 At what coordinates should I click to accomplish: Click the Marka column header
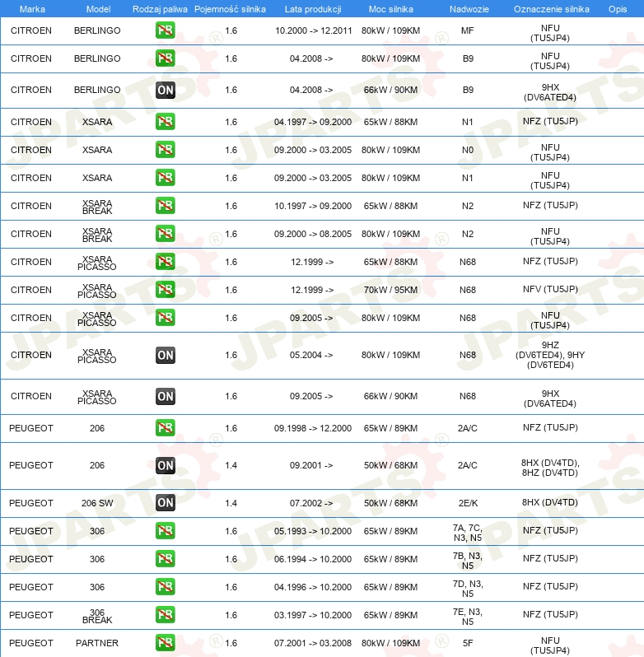[x=32, y=9]
